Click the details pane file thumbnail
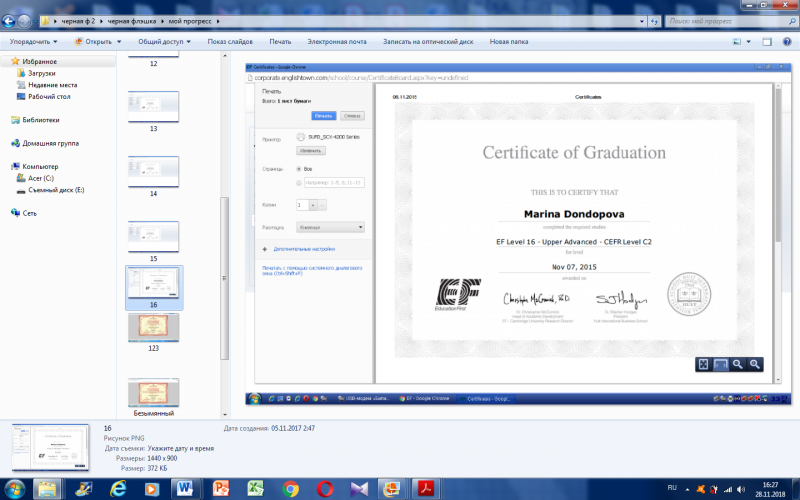 coord(50,447)
